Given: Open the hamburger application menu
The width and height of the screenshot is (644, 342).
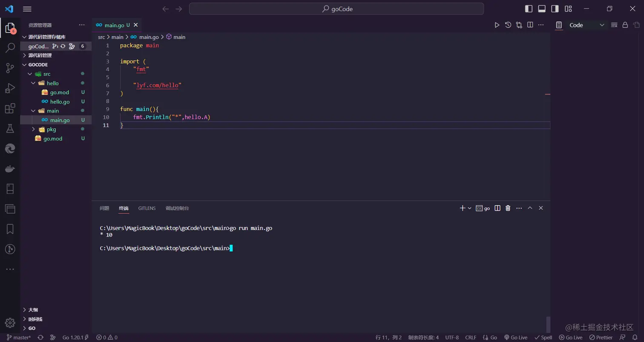Looking at the screenshot, I should click(x=27, y=9).
